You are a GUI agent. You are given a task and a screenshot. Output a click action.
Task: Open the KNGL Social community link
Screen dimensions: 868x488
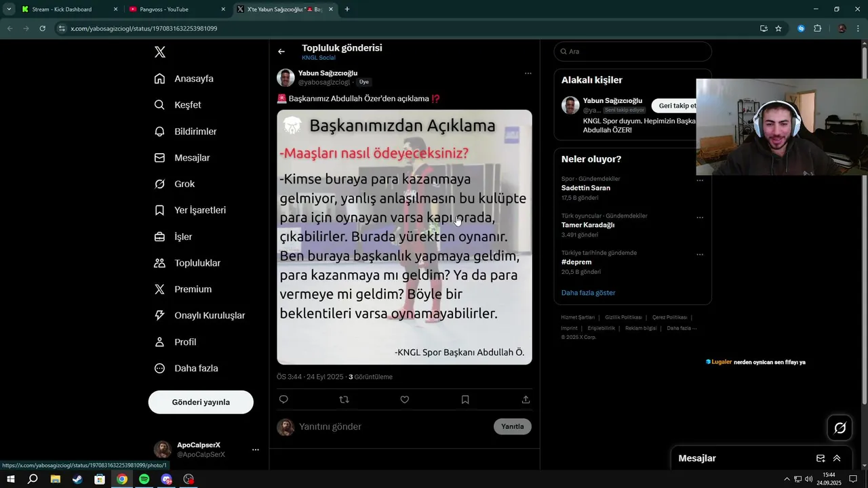click(x=319, y=58)
